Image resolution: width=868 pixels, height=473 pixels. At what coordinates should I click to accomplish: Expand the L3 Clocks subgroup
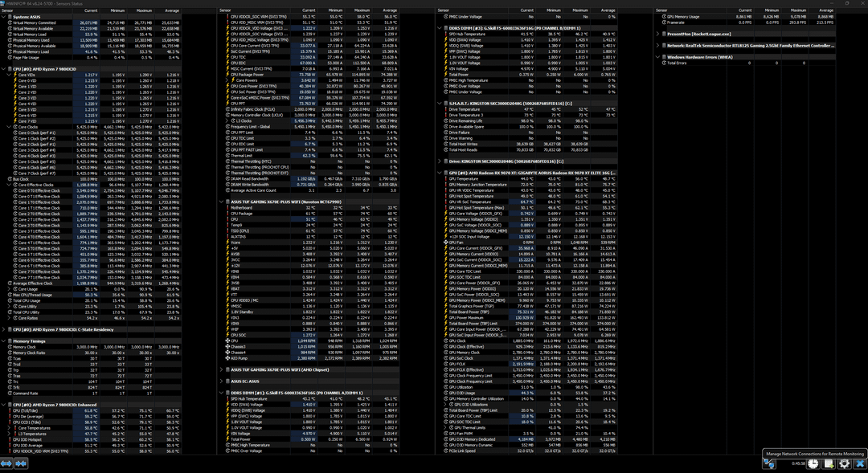[x=227, y=120]
